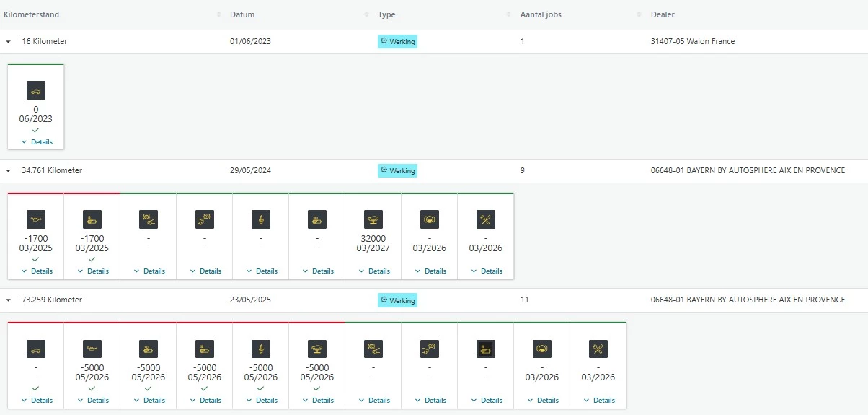Click the wrench and screwdriver icon in the 73.259 km row
The image size is (868, 415).
pos(598,349)
